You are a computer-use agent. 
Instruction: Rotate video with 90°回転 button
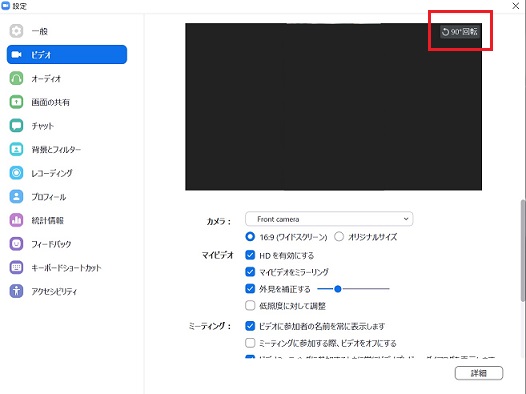[x=460, y=32]
